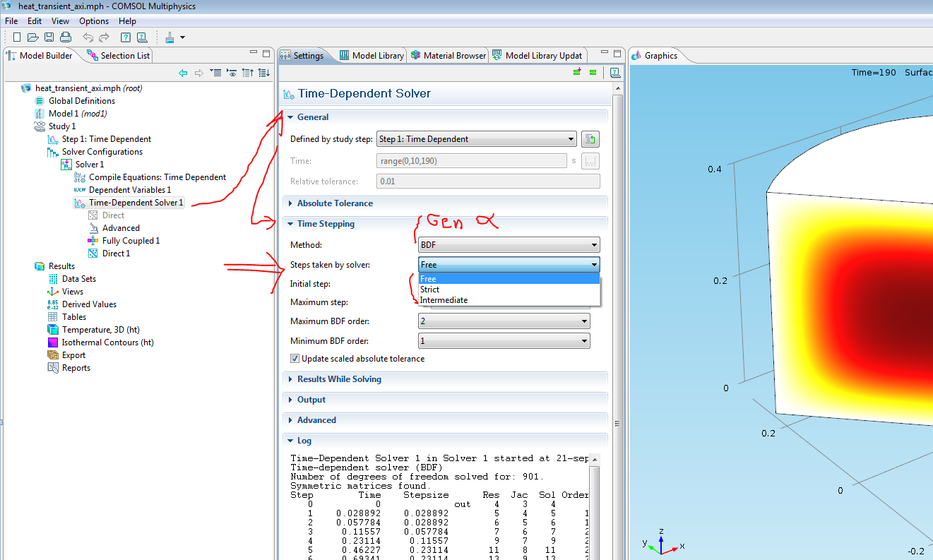This screenshot has width=933, height=560.
Task: Click the help icon in Settings toolbar
Action: click(614, 72)
